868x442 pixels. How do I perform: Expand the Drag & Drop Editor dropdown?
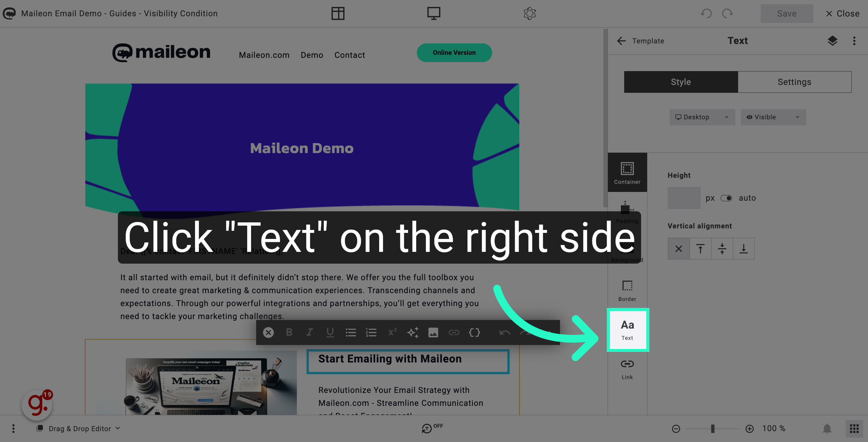pyautogui.click(x=78, y=428)
